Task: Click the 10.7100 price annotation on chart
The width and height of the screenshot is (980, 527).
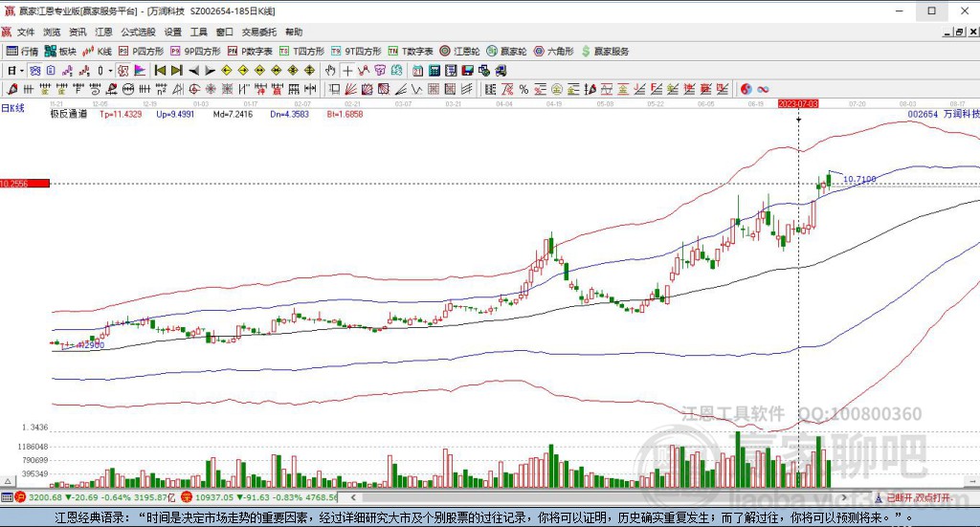Action: point(859,179)
